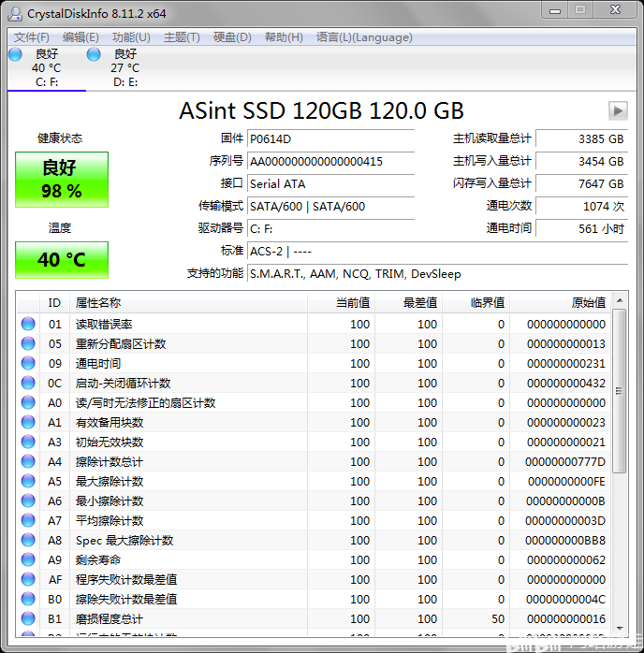Image resolution: width=644 pixels, height=653 pixels.
Task: Click the 接口 field Serial ATA
Action: pyautogui.click(x=330, y=184)
